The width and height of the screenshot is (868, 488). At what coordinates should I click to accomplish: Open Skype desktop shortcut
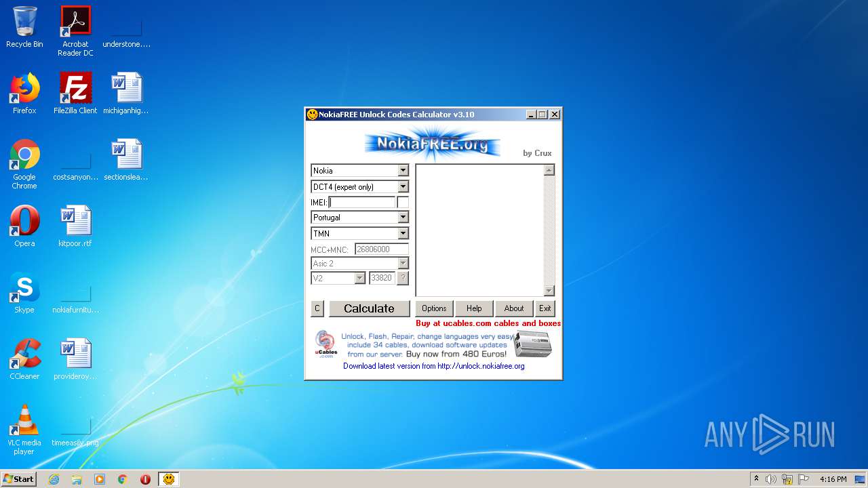coord(24,293)
